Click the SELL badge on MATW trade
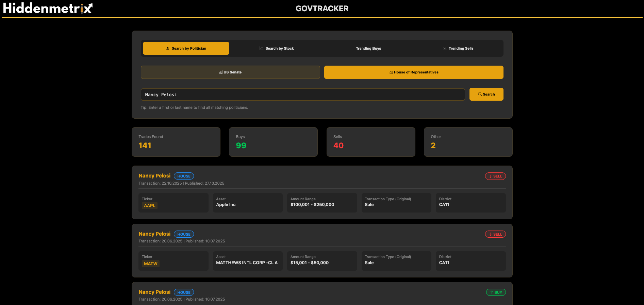This screenshot has height=305, width=644. [x=495, y=234]
